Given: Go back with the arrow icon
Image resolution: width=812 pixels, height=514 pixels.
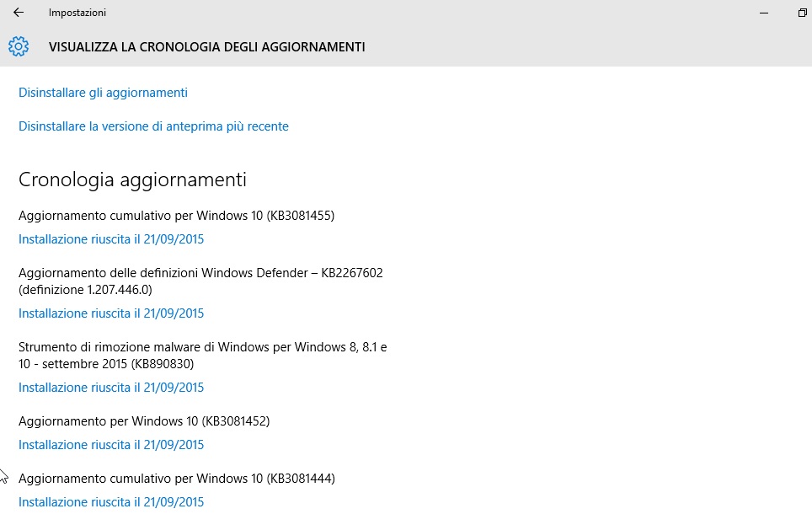Looking at the screenshot, I should click(19, 13).
